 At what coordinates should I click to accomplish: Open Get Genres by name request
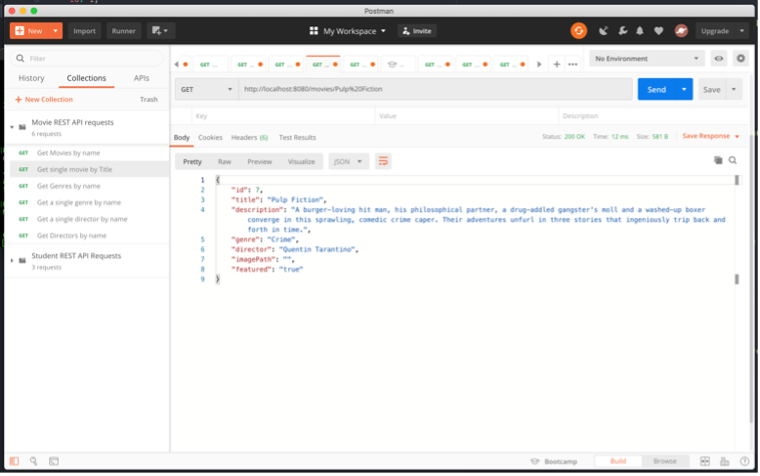pyautogui.click(x=89, y=186)
